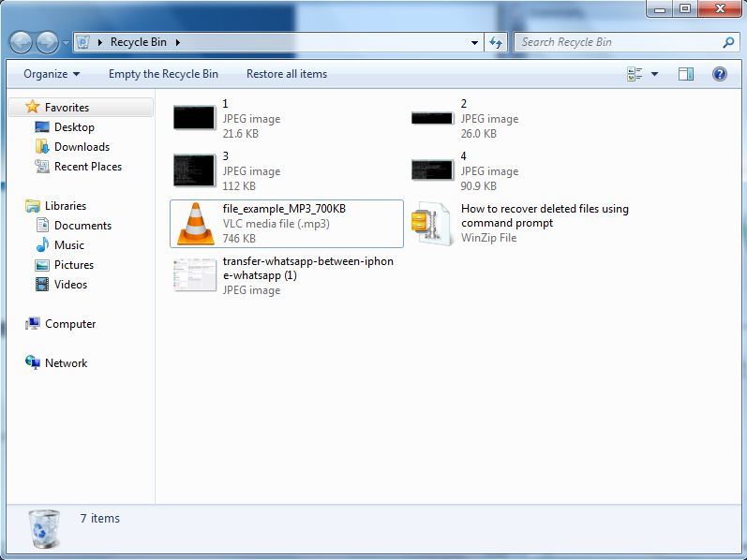
Task: Click the 26.0 KB size text
Action: coord(478,134)
